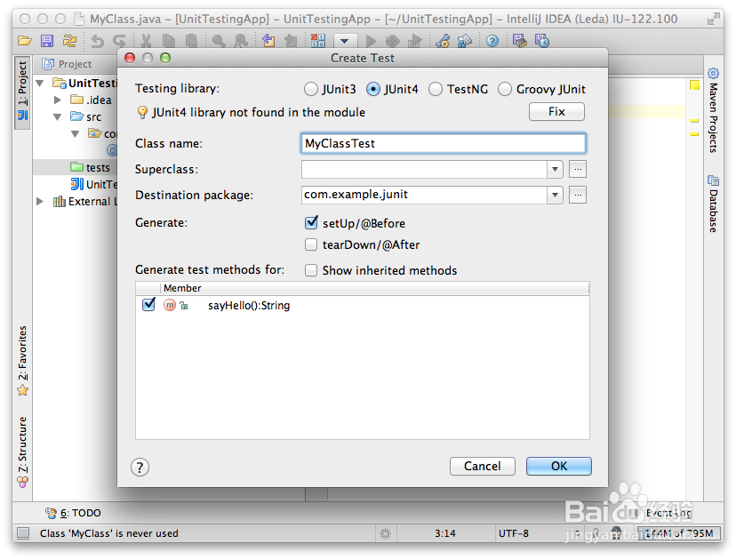
Task: Click the Paste clipboard icon
Action: 191,41
